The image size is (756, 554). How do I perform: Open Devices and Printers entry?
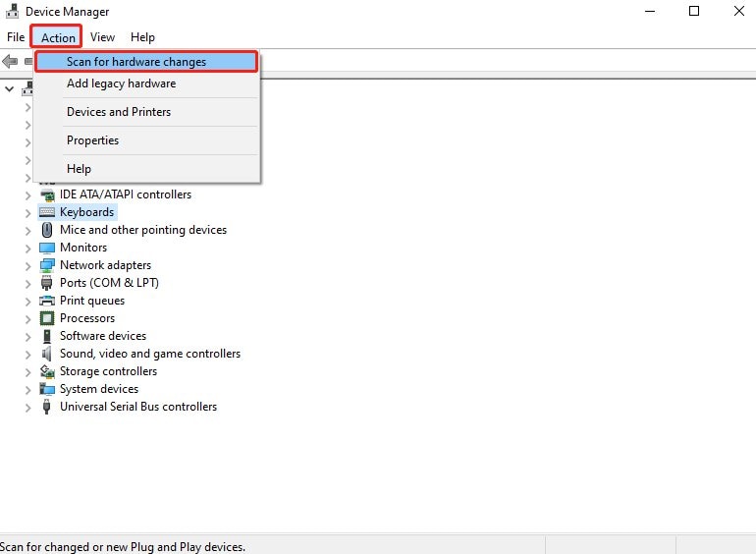[146, 112]
